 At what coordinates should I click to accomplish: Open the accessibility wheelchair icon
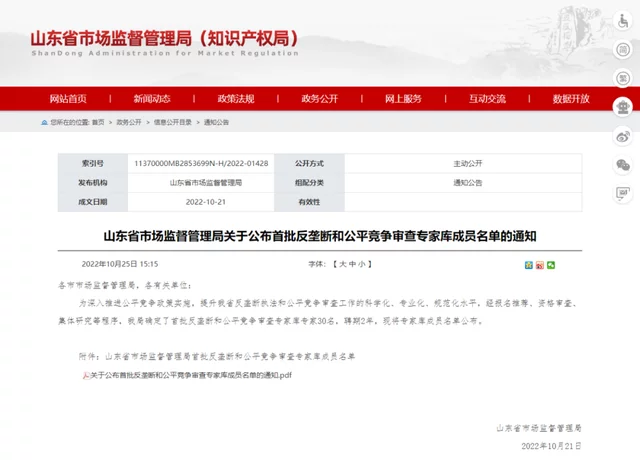tap(623, 21)
